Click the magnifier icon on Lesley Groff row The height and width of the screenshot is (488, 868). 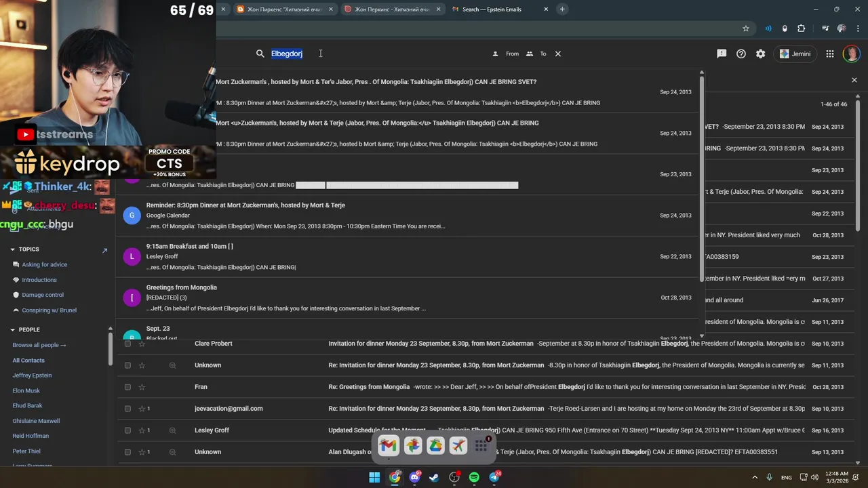click(172, 430)
